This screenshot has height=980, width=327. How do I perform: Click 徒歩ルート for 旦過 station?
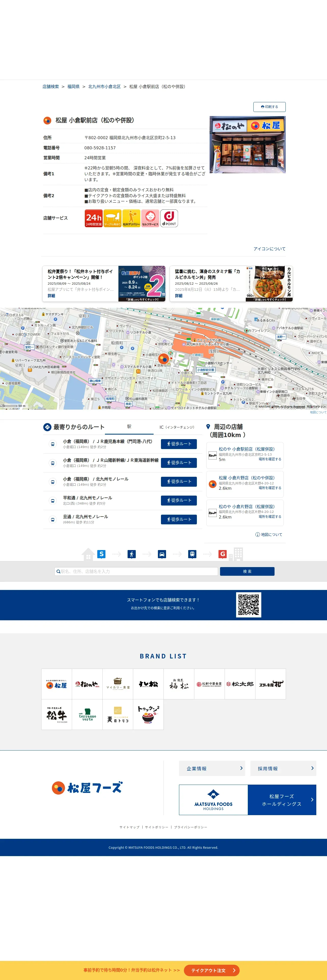pos(179,519)
